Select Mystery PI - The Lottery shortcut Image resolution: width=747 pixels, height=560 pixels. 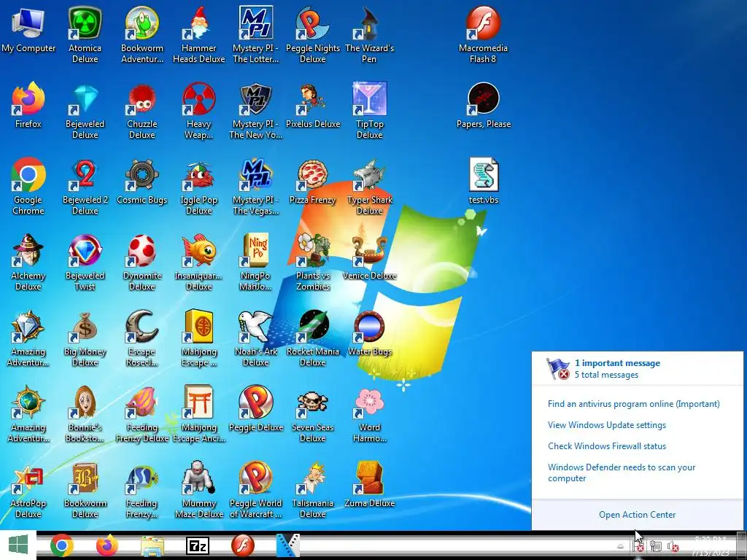(256, 23)
